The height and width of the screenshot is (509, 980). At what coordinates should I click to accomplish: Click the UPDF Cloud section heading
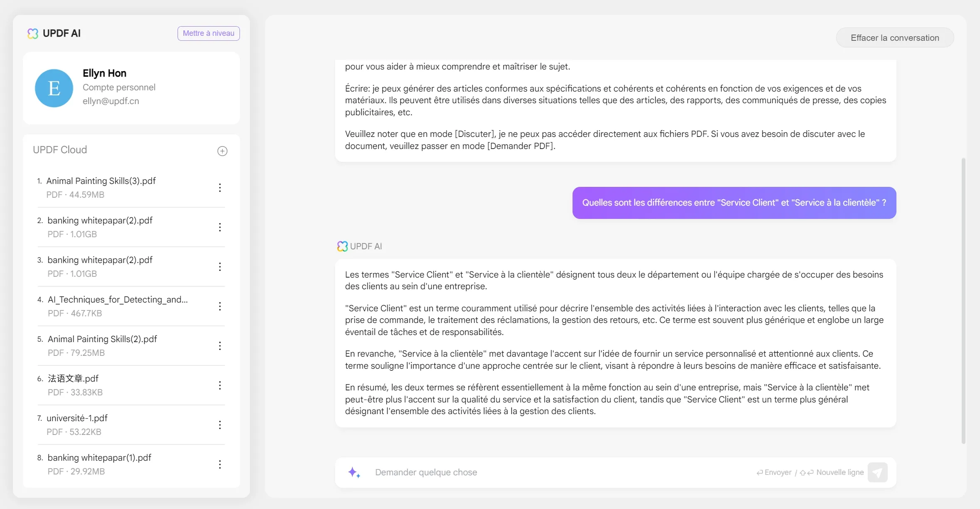coord(60,150)
